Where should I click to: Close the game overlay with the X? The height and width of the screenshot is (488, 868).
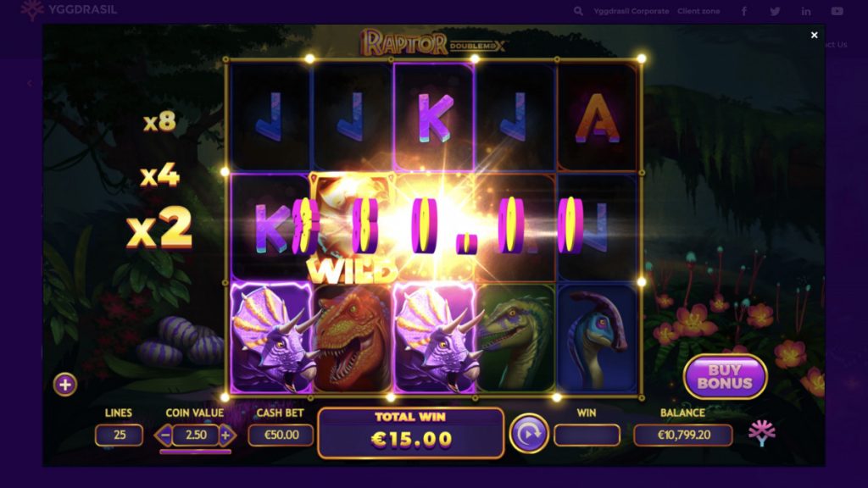pyautogui.click(x=814, y=35)
